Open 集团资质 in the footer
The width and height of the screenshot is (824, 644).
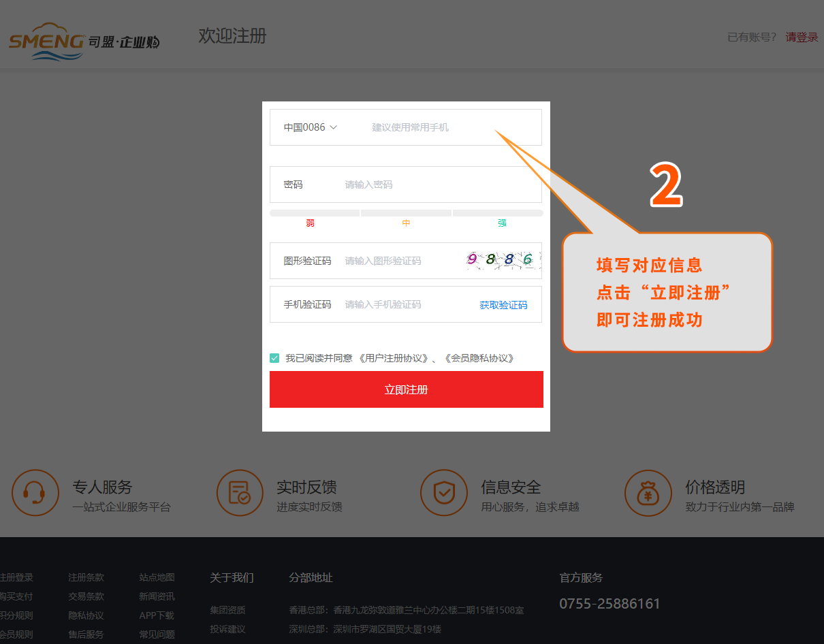tap(227, 610)
